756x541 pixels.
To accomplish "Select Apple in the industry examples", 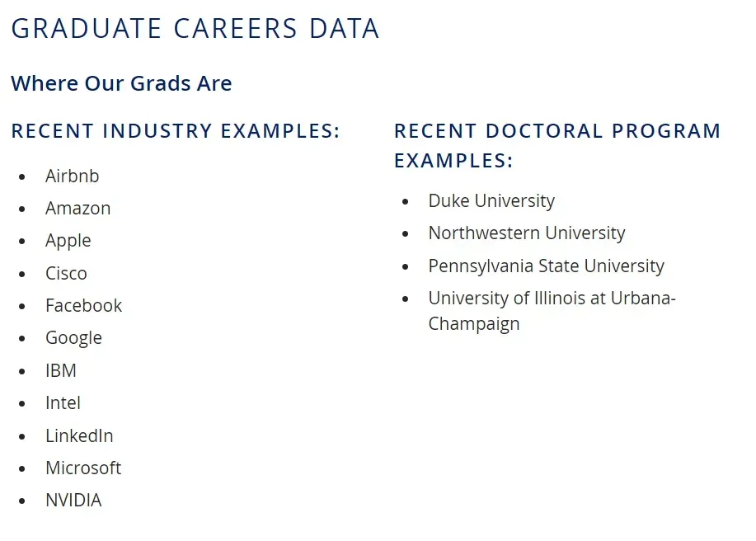I will point(68,241).
